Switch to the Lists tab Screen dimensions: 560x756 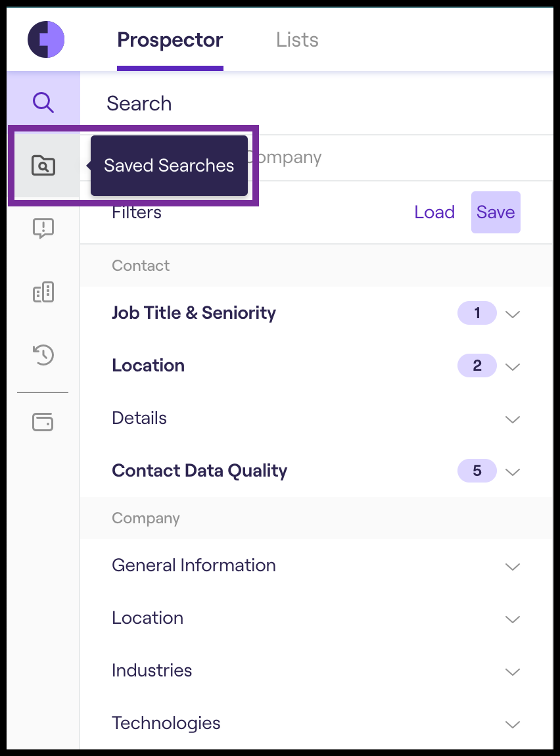pos(297,40)
